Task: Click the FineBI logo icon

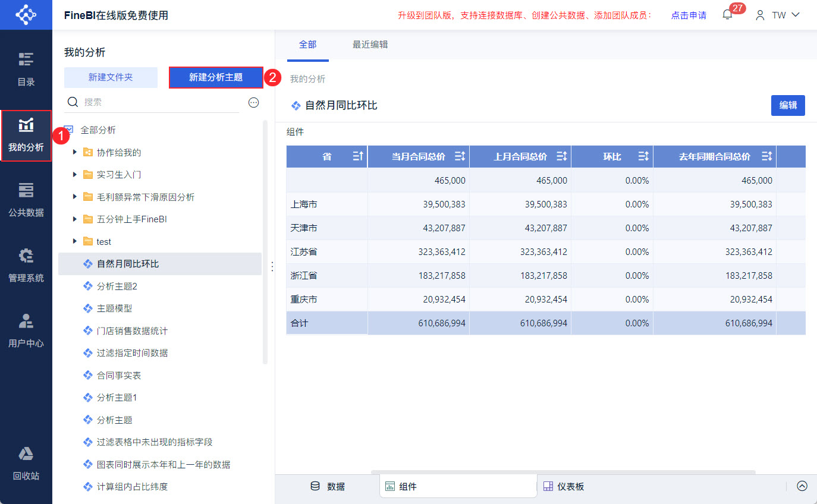Action: tap(26, 15)
